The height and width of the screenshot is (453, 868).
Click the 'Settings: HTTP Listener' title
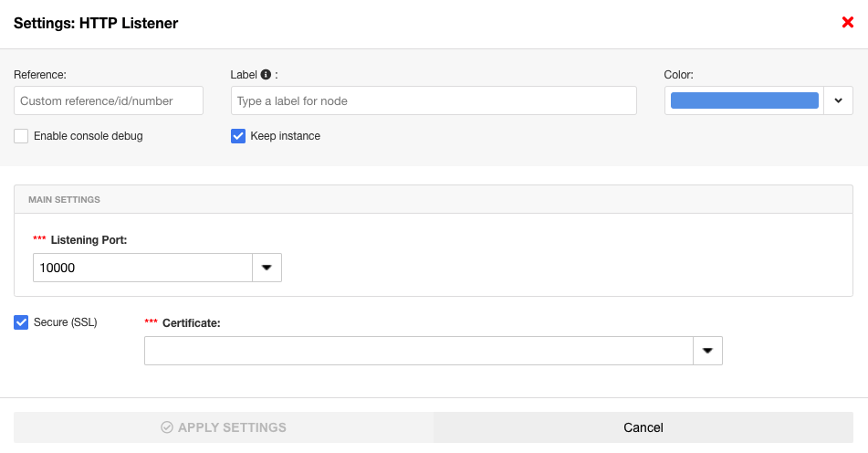(x=96, y=24)
